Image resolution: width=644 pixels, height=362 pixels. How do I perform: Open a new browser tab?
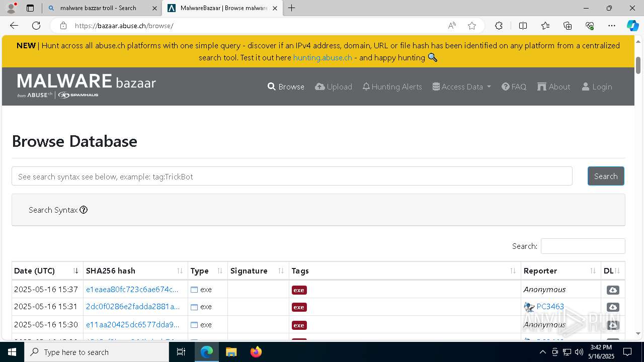292,8
